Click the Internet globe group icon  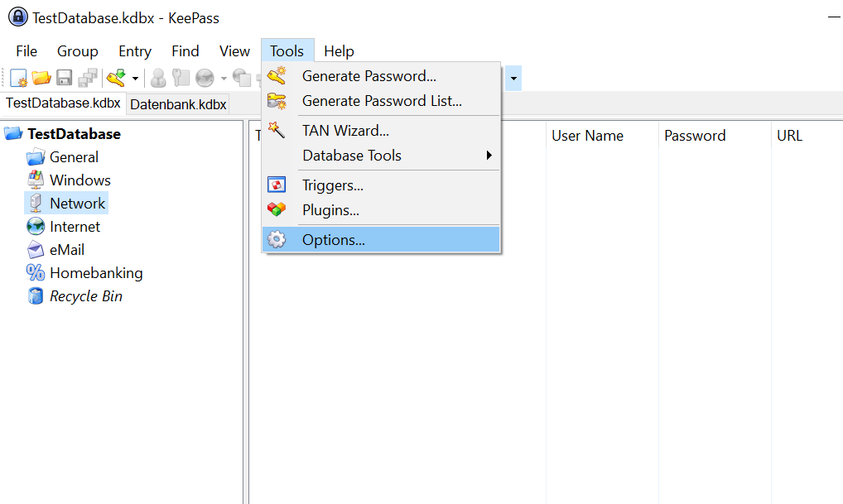pyautogui.click(x=36, y=227)
